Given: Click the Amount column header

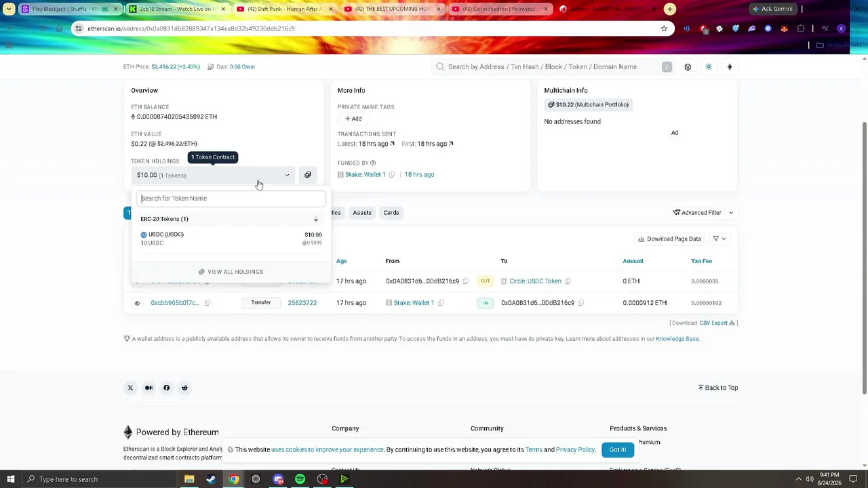Looking at the screenshot, I should click(633, 261).
